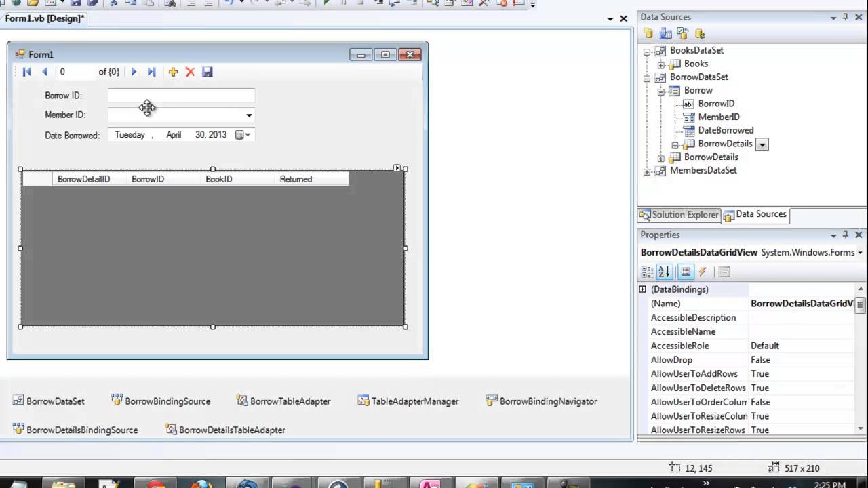Click Edit DataSet with Designer icon

pos(665,33)
